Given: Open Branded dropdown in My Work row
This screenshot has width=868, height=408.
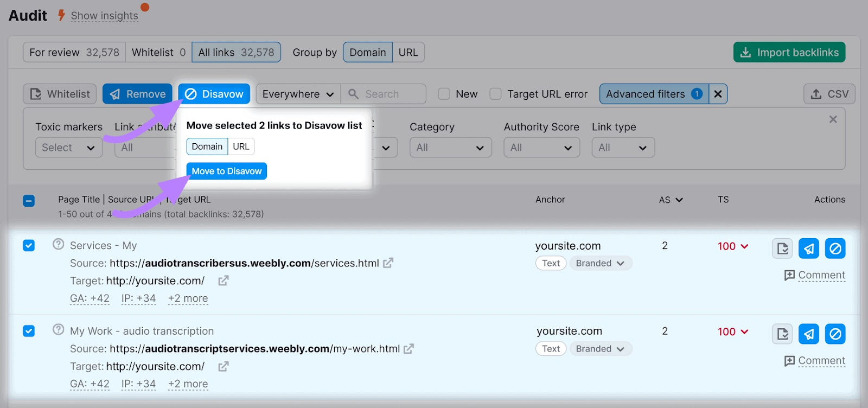Looking at the screenshot, I should [601, 349].
